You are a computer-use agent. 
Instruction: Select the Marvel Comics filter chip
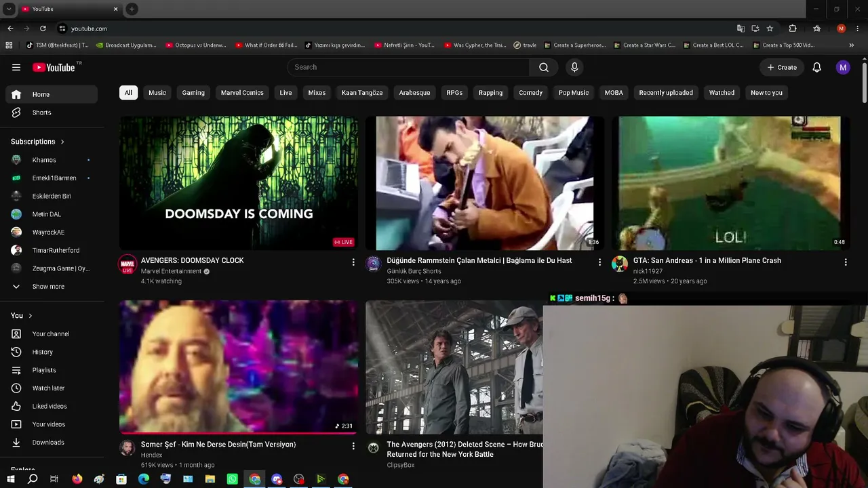242,93
